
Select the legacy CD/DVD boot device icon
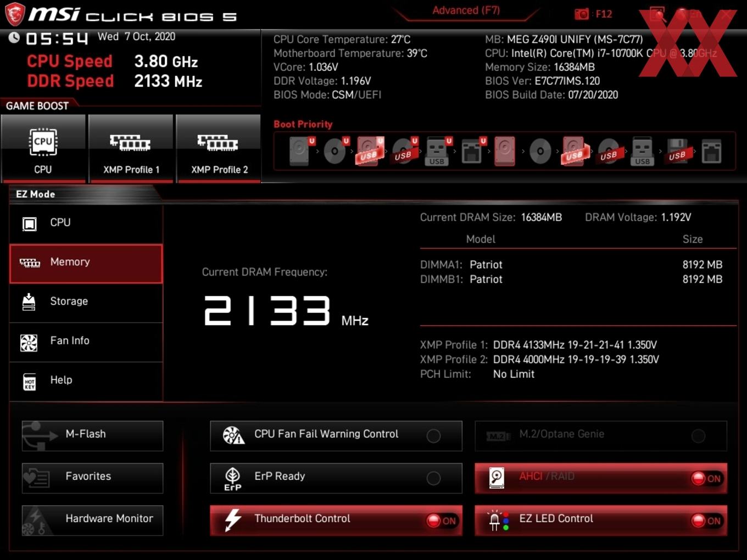[540, 151]
